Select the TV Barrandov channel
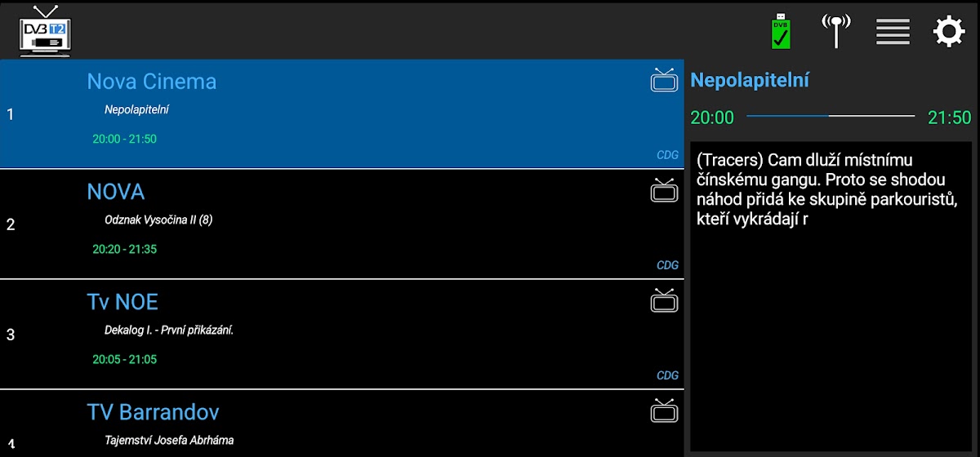The height and width of the screenshot is (457, 980). point(153,412)
